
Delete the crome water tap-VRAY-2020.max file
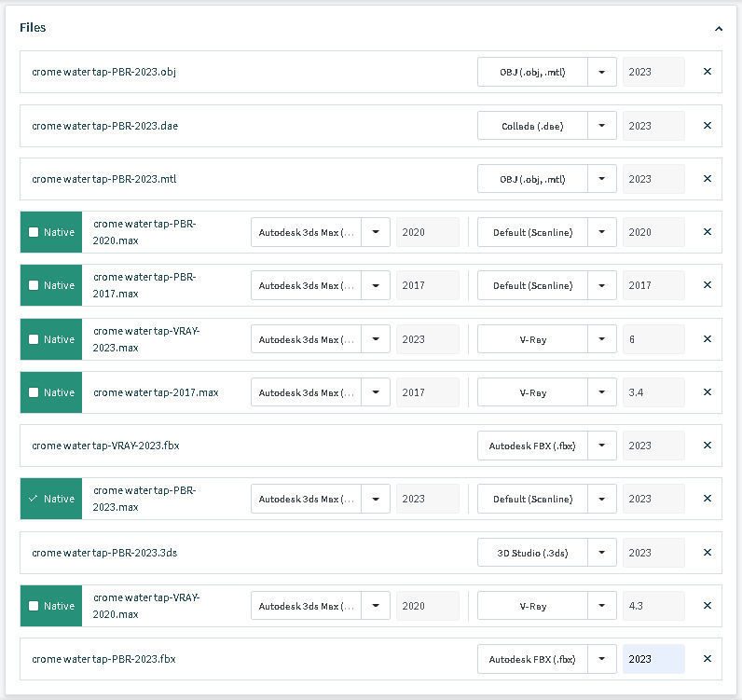[x=707, y=606]
